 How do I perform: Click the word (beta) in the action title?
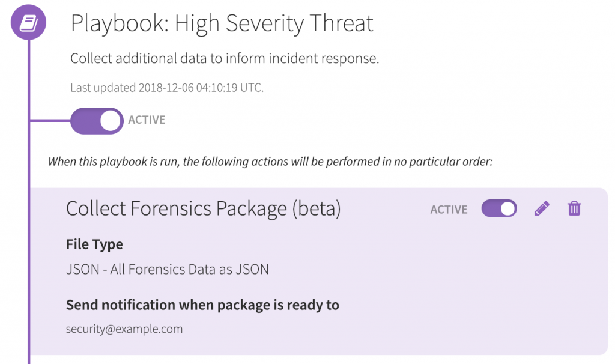pos(316,208)
